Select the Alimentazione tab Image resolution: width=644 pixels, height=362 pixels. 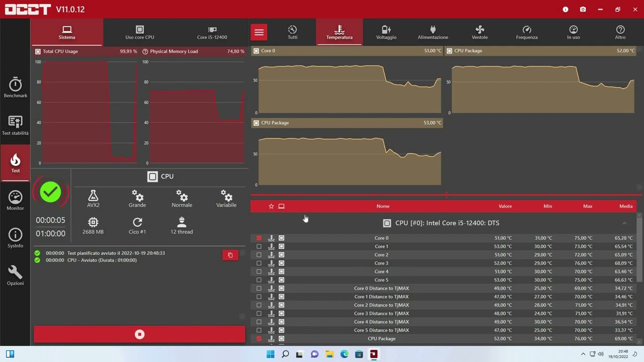[433, 32]
